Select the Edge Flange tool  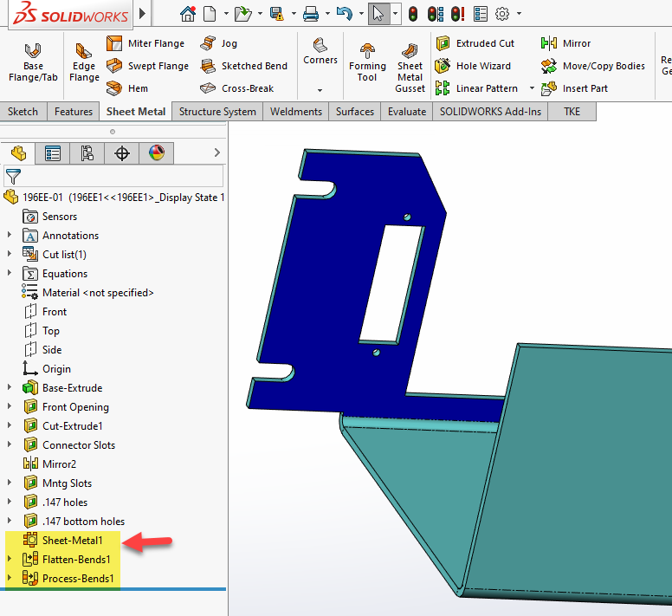pyautogui.click(x=84, y=63)
